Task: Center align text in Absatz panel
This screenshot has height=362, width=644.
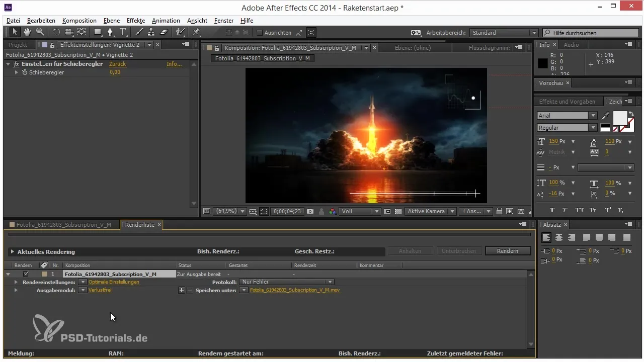Action: [559, 237]
